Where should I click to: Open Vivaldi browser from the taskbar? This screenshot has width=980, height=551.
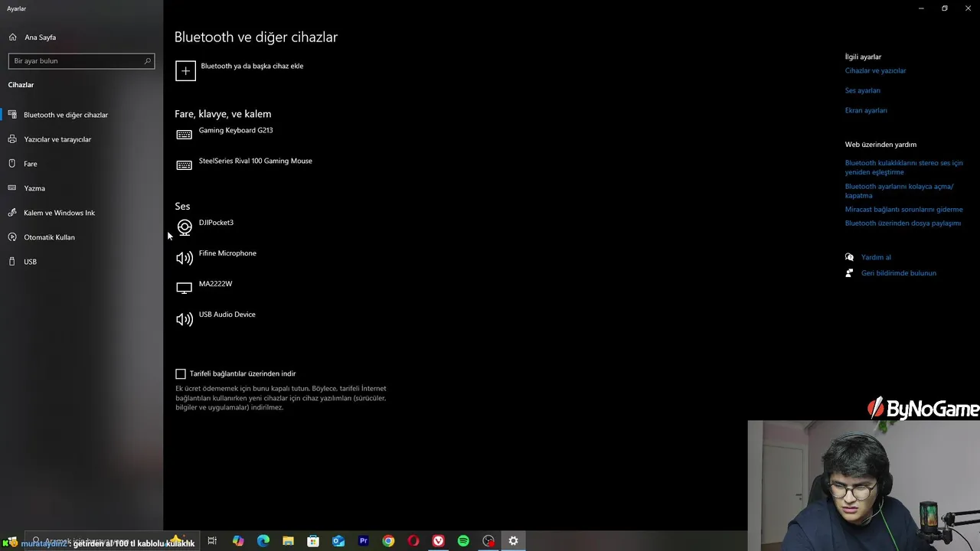(x=438, y=541)
